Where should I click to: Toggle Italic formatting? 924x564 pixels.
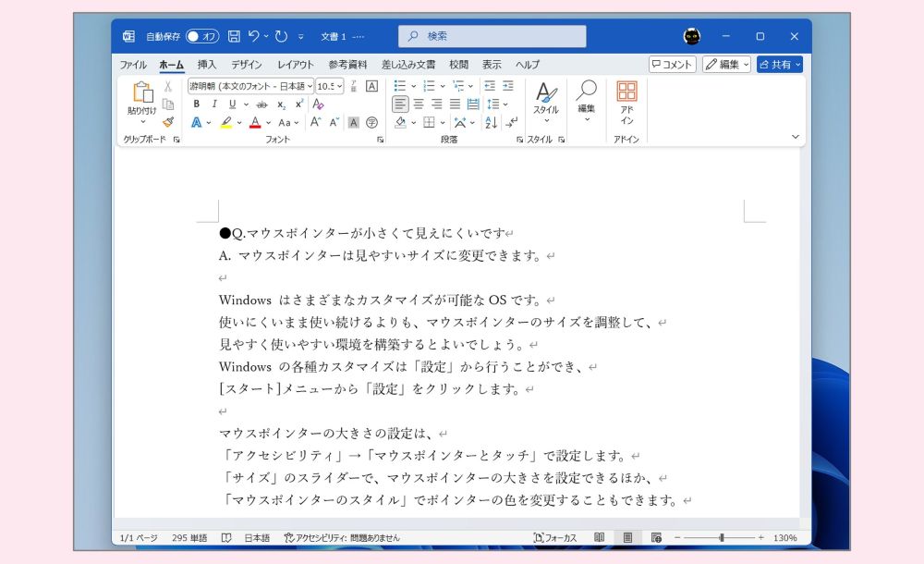click(214, 104)
